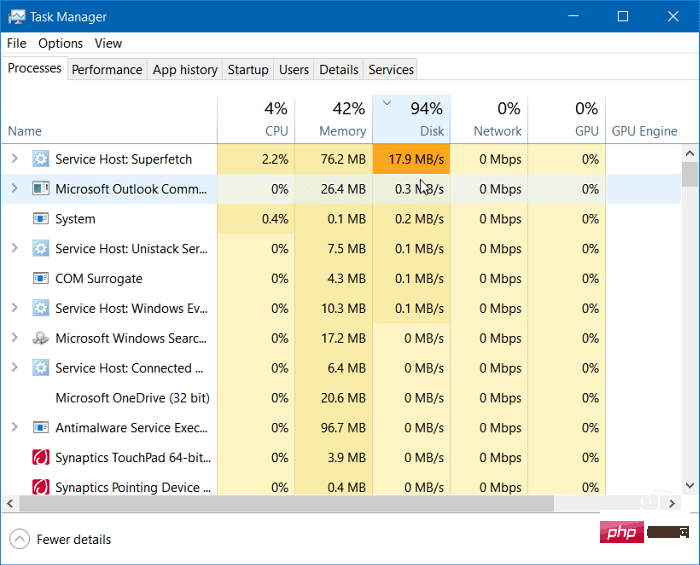Click the 76.2 MB memory cell
The height and width of the screenshot is (565, 700).
(334, 159)
